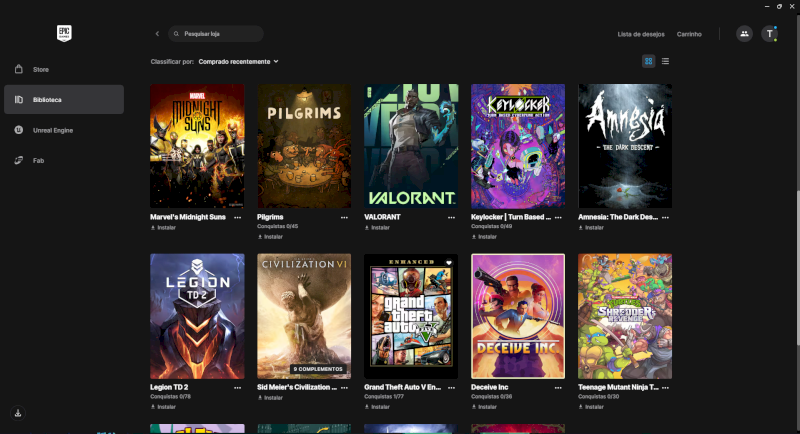Install Teenage Mutant Ninja Turtles
The image size is (800, 434).
tap(591, 407)
